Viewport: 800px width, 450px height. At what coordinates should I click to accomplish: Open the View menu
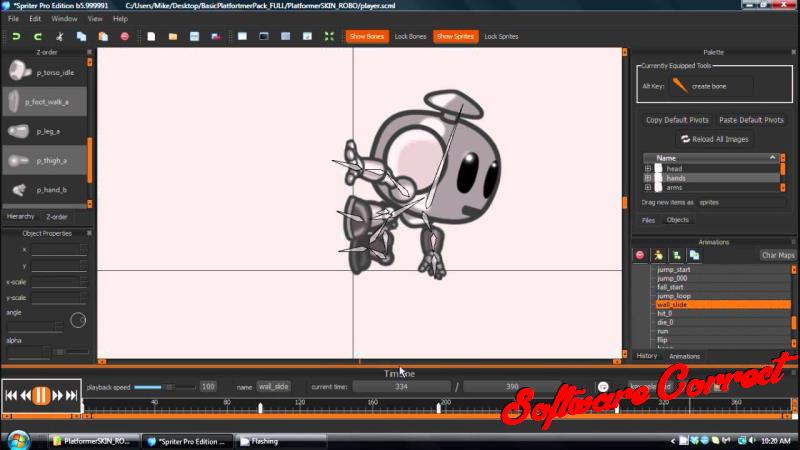95,19
